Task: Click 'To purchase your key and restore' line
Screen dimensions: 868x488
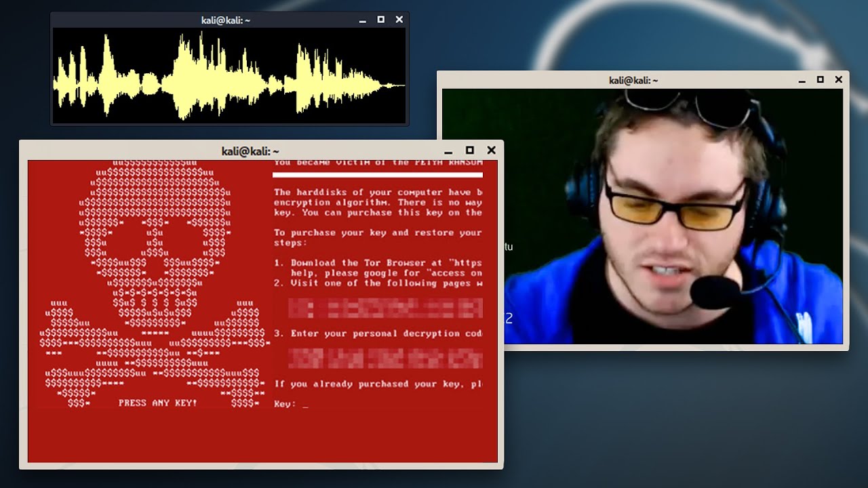Action: click(x=378, y=232)
